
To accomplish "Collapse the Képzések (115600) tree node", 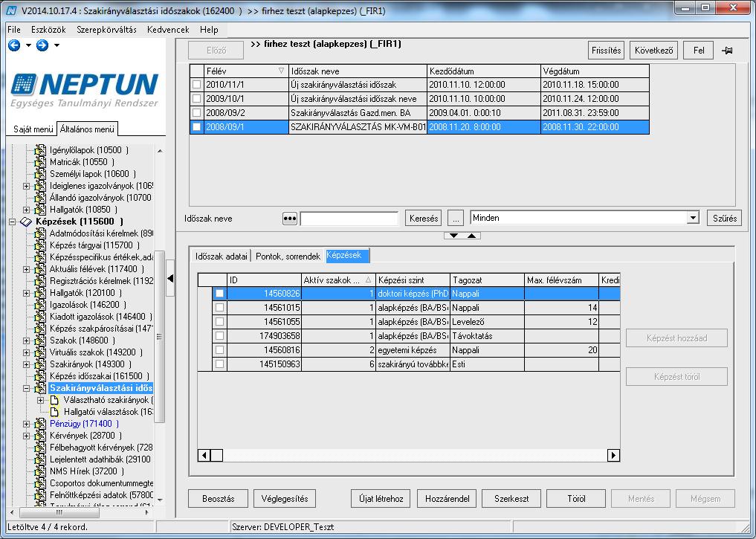I will coord(12,222).
